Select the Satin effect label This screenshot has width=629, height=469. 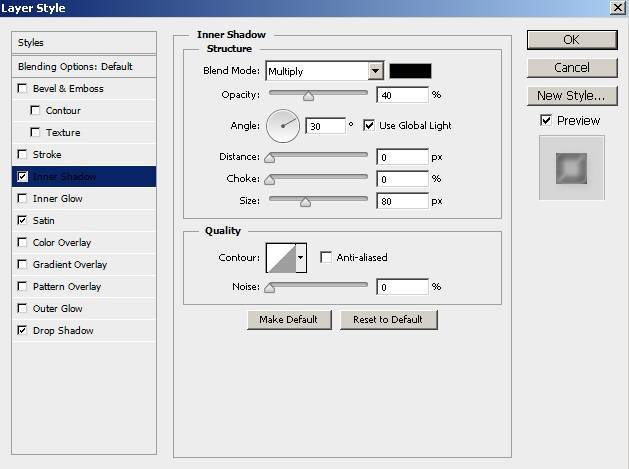43,220
